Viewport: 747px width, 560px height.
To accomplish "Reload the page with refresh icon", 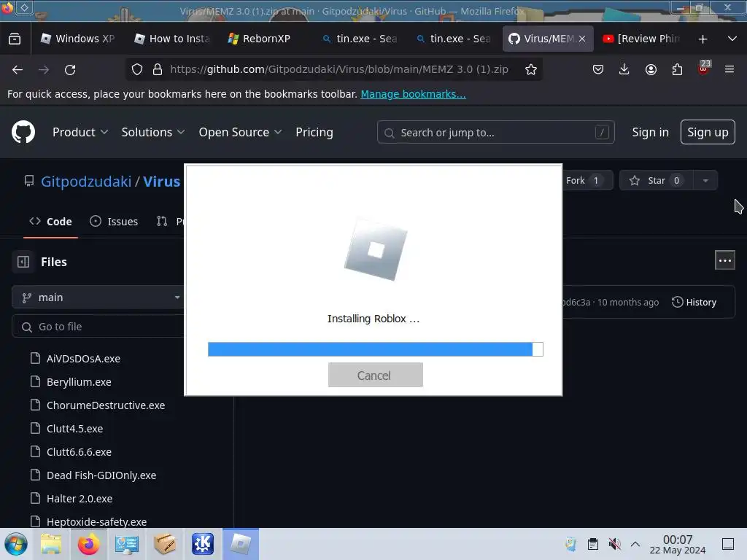I will pos(70,69).
